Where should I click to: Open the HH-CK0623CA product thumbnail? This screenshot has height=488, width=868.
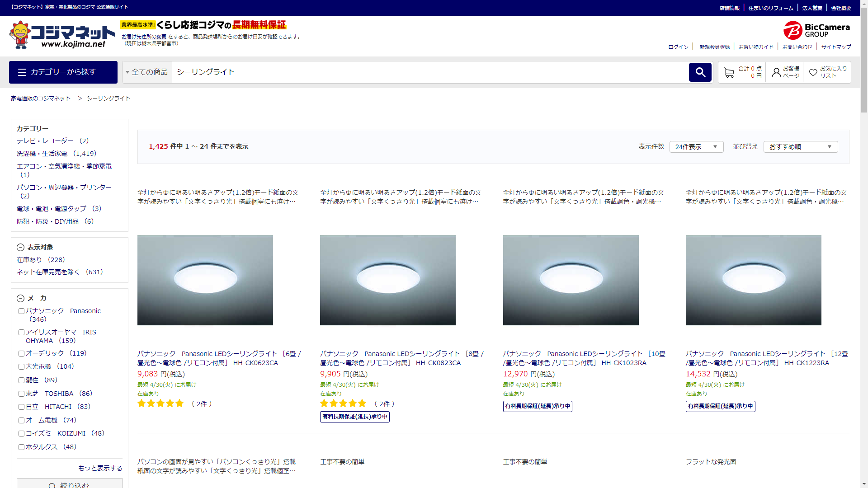(x=205, y=280)
